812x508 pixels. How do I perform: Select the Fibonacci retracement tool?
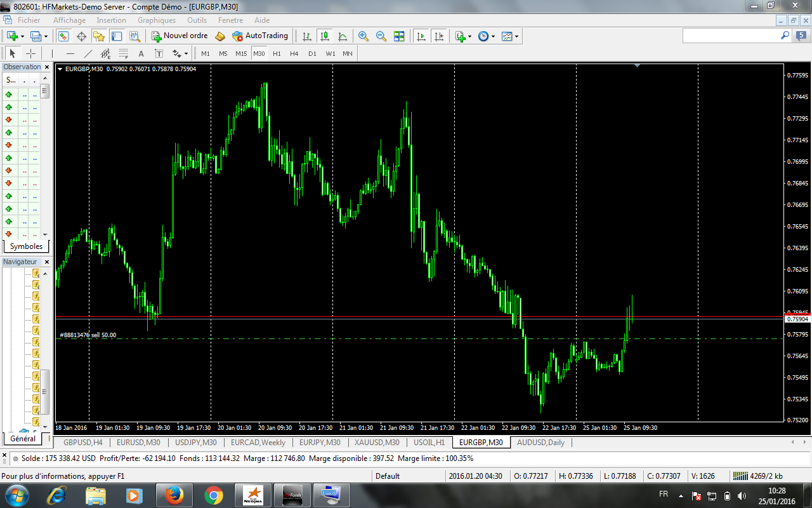pos(123,53)
